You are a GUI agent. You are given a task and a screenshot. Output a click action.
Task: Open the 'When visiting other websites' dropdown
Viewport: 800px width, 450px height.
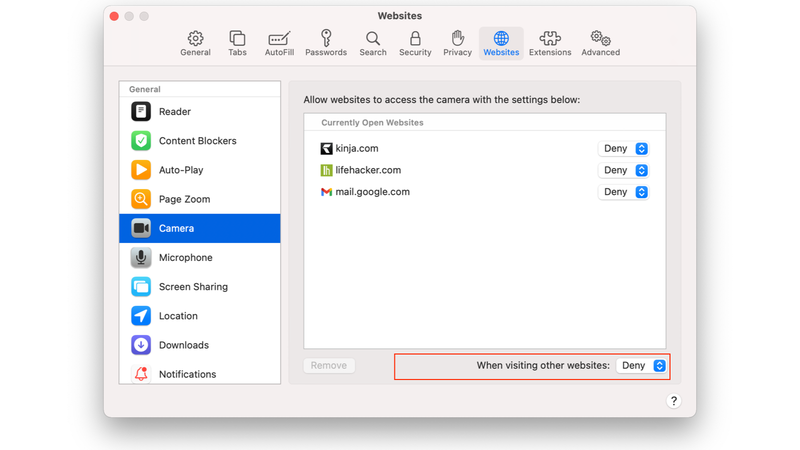[641, 365]
